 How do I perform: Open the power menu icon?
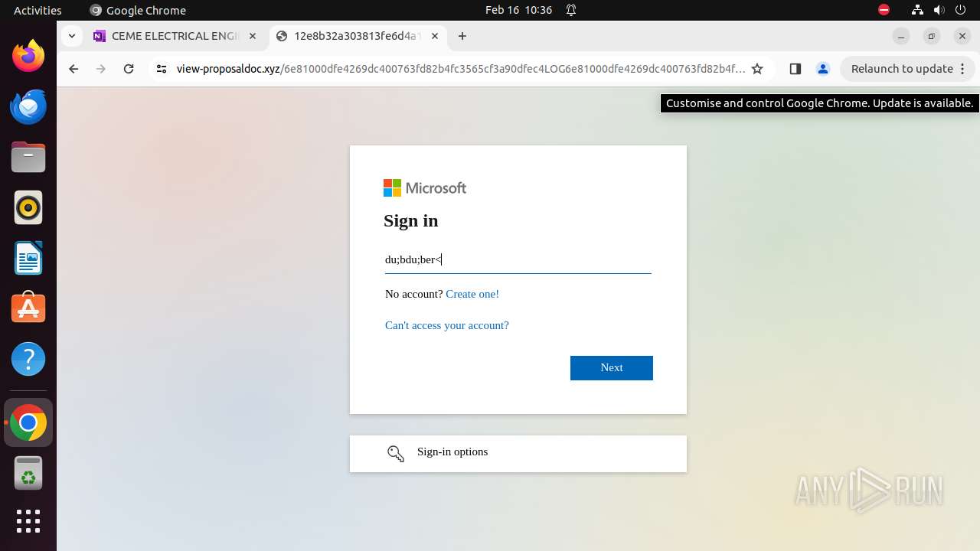[962, 10]
